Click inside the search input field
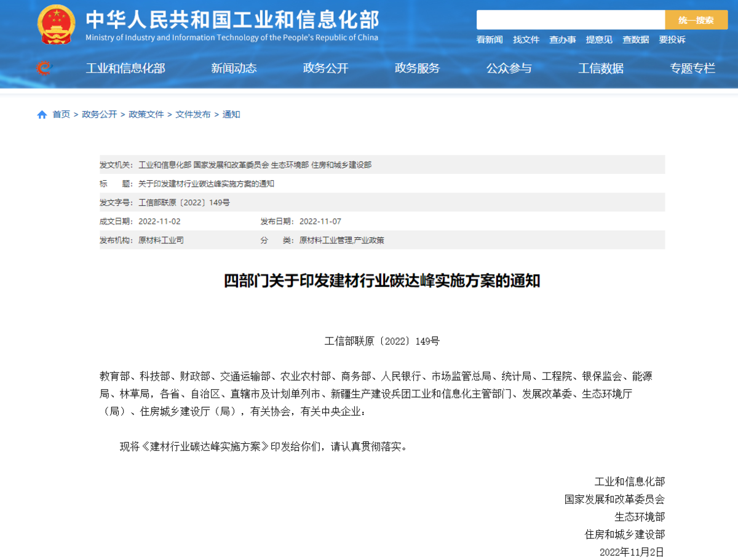The height and width of the screenshot is (560, 738). point(571,20)
